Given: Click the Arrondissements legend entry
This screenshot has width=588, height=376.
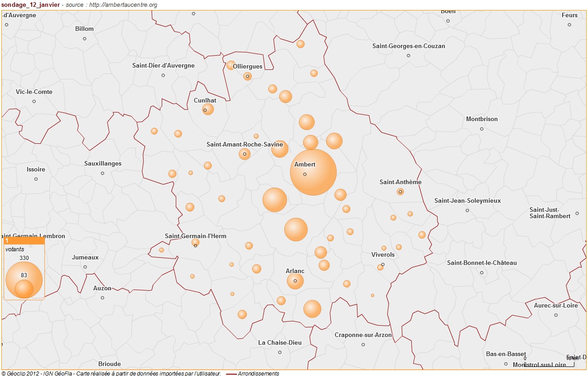Looking at the screenshot, I should coord(258,373).
